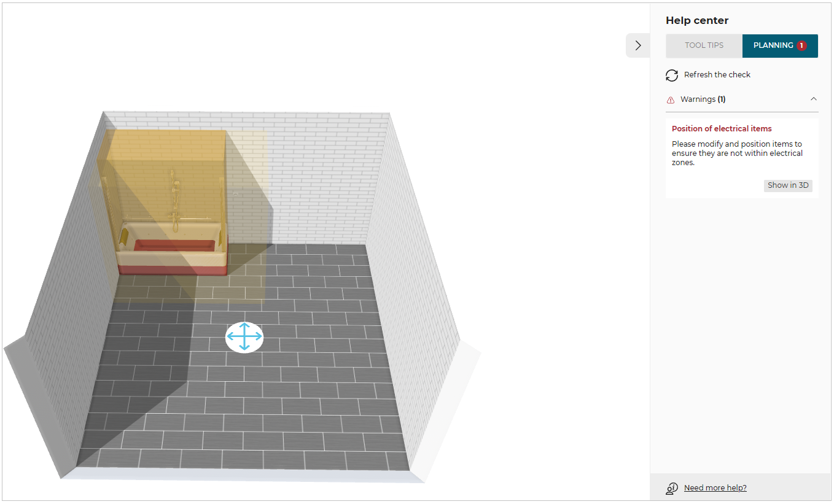Click the small electrical socket on back wall
The height and width of the screenshot is (504, 834).
(235, 194)
